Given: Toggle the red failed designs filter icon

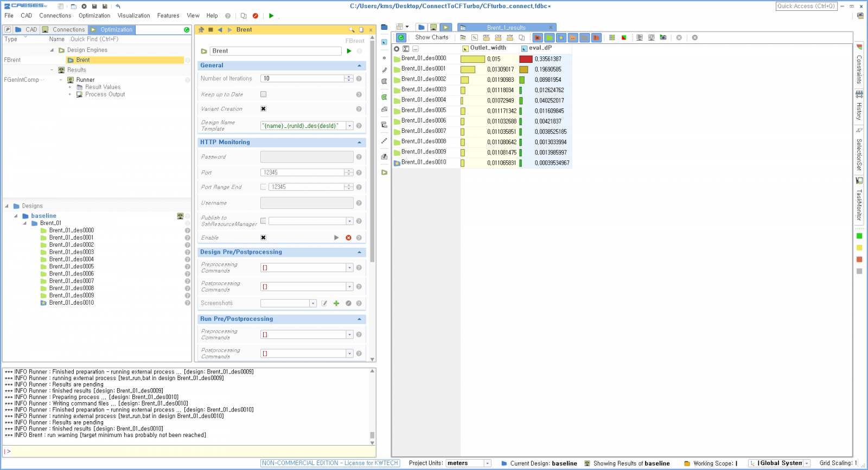Looking at the screenshot, I should point(538,37).
